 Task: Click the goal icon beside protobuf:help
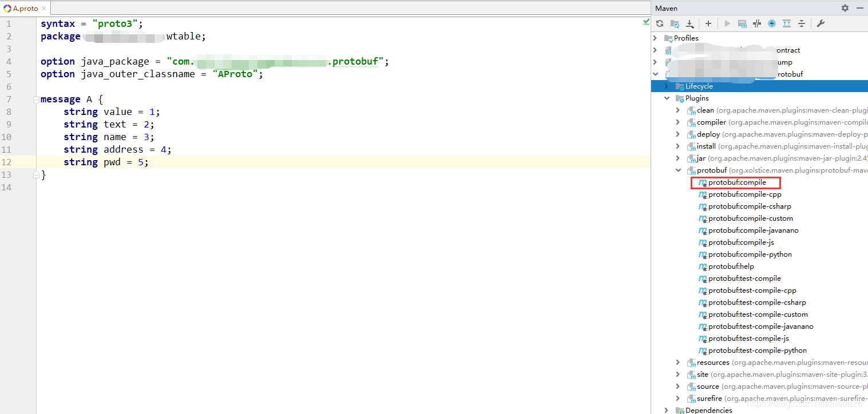[703, 267]
